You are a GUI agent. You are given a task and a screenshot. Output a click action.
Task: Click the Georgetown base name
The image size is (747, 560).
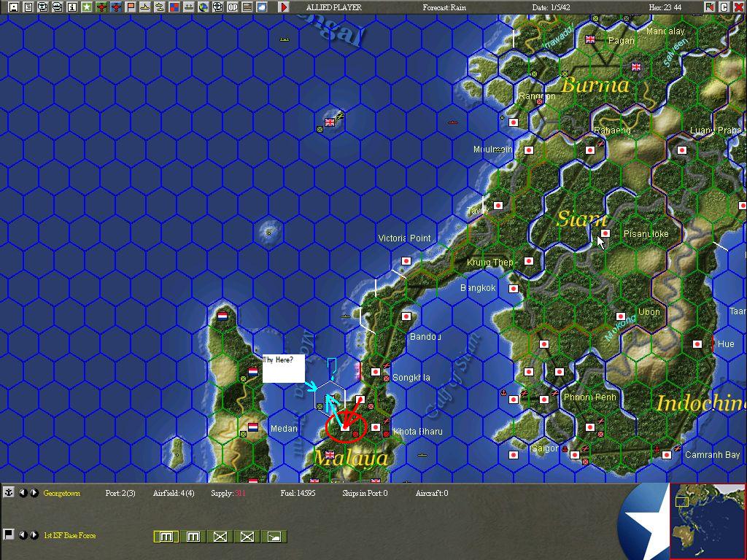pyautogui.click(x=62, y=494)
